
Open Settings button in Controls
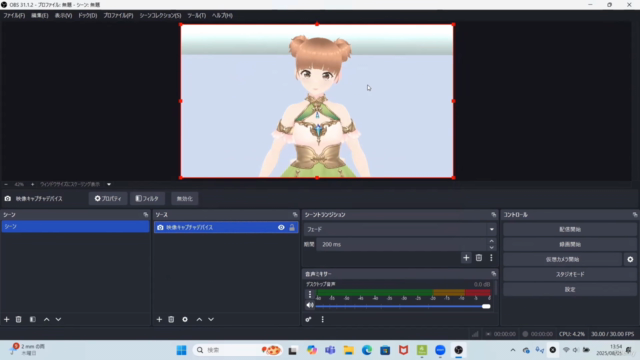(x=570, y=289)
